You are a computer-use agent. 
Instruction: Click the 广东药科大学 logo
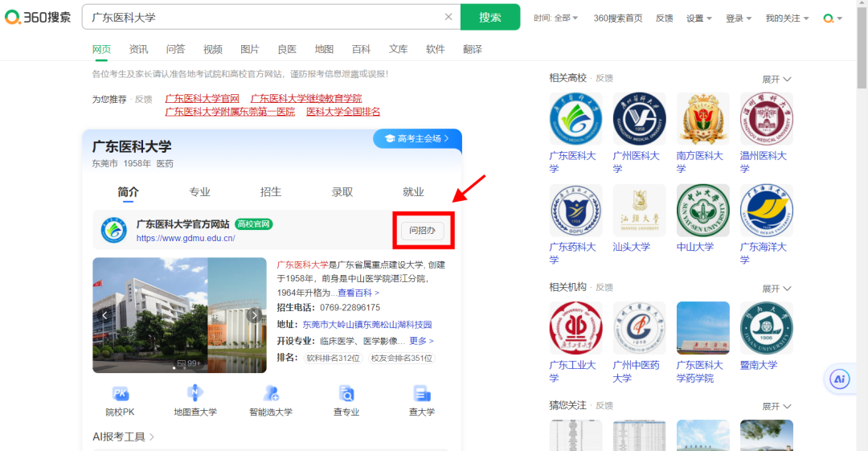(575, 211)
